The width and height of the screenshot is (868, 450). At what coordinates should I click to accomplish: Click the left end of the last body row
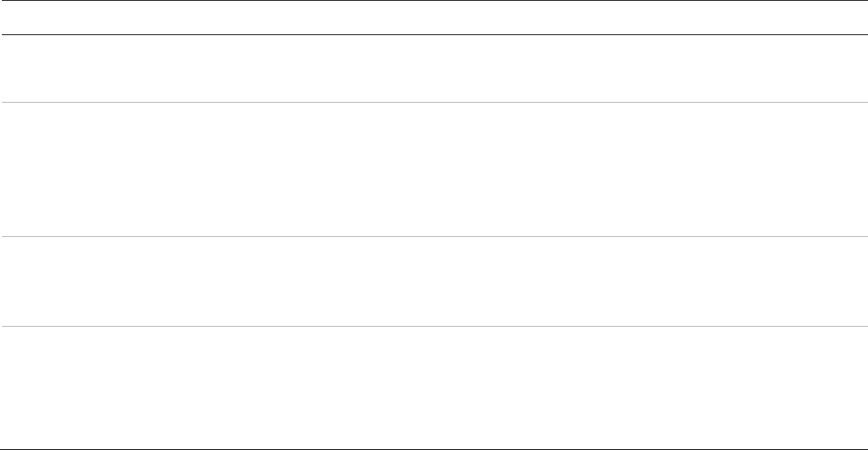click(x=11, y=386)
